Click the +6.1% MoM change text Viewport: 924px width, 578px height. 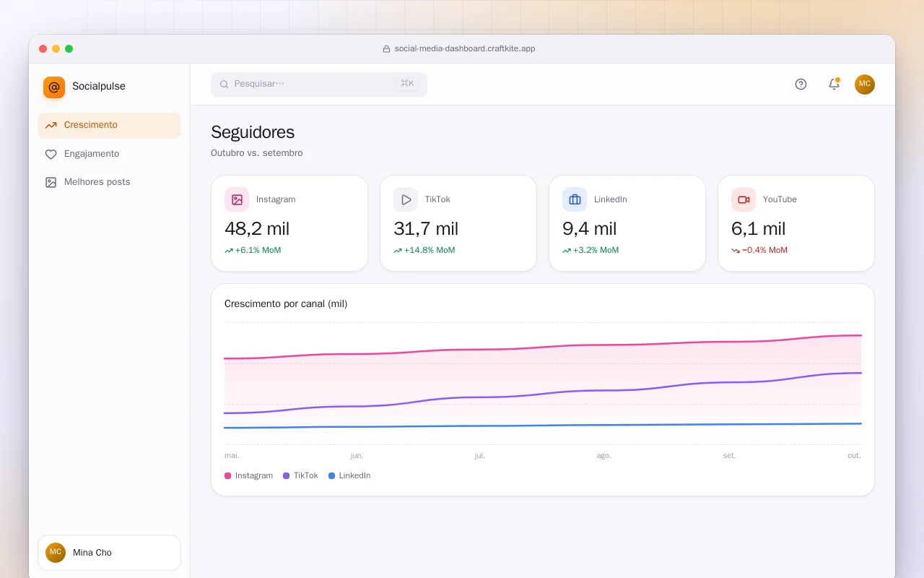[x=258, y=251]
